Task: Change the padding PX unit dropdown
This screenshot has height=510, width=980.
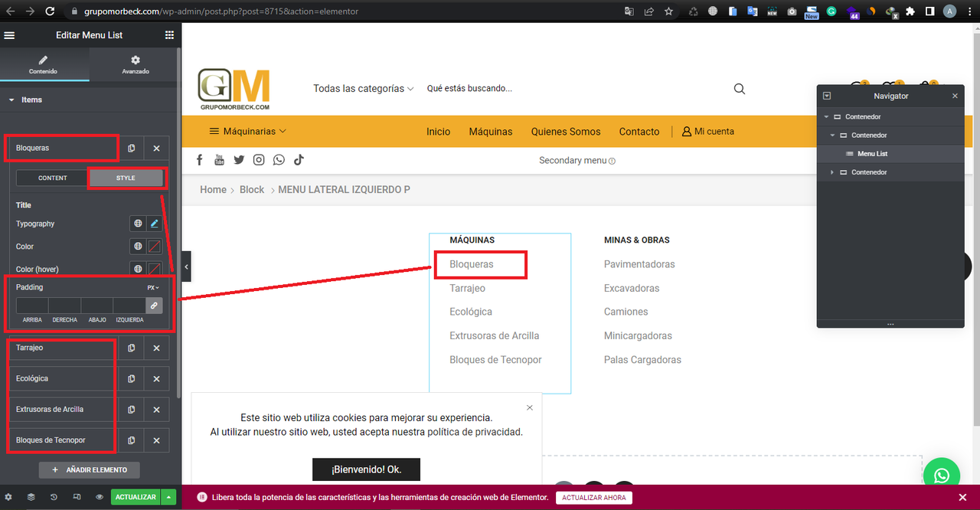Action: tap(152, 288)
